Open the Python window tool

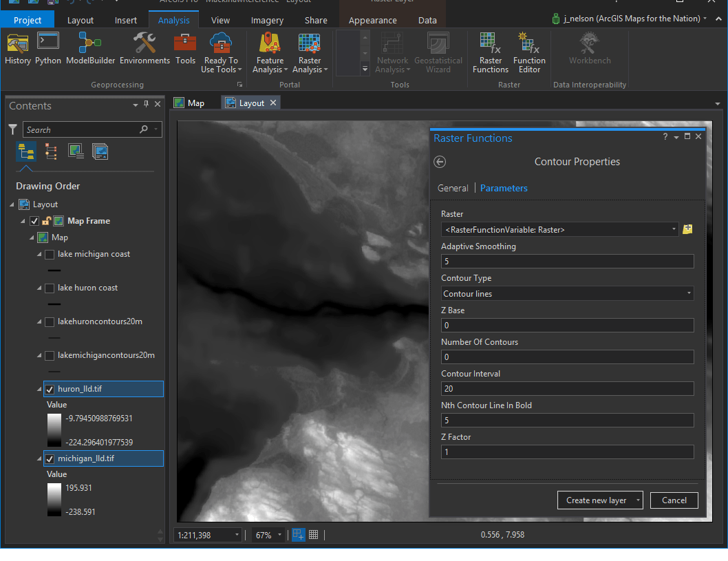pos(48,48)
